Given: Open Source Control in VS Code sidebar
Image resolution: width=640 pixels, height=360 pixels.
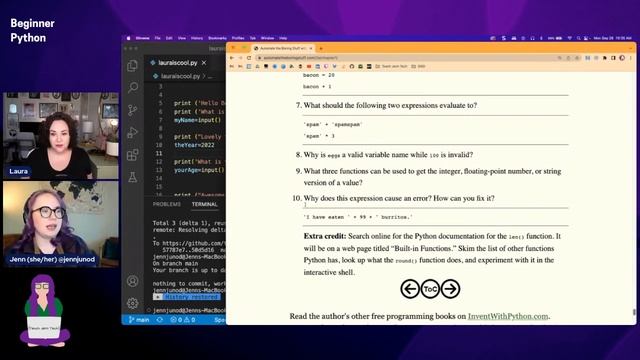Looking at the screenshot, I should (x=133, y=110).
